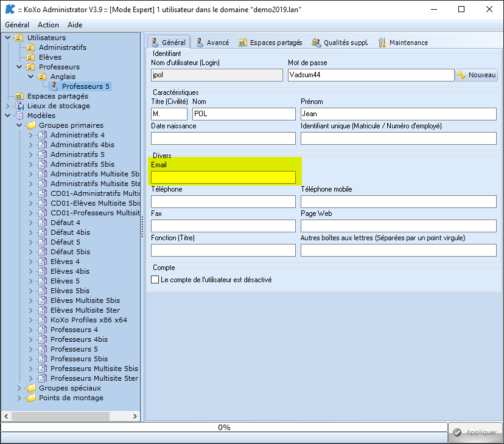Switch to the Qualités suppl. tab

340,43
